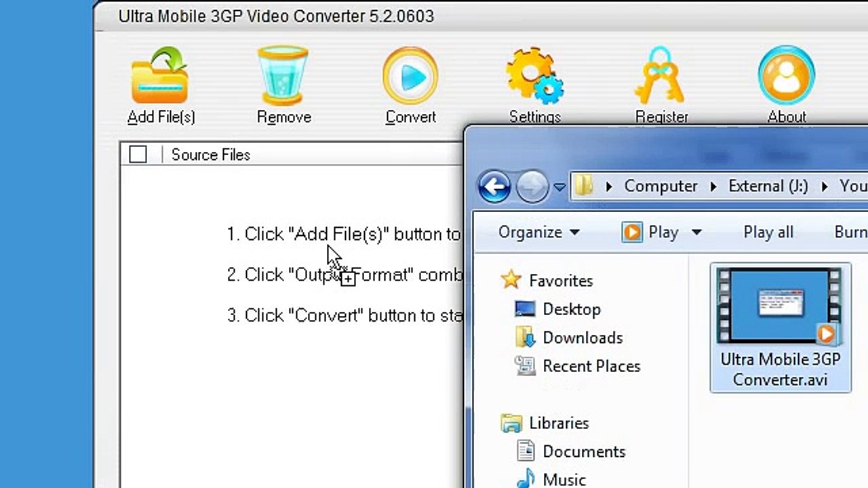Expand the arrow after Computer in breadcrumb

pos(713,186)
